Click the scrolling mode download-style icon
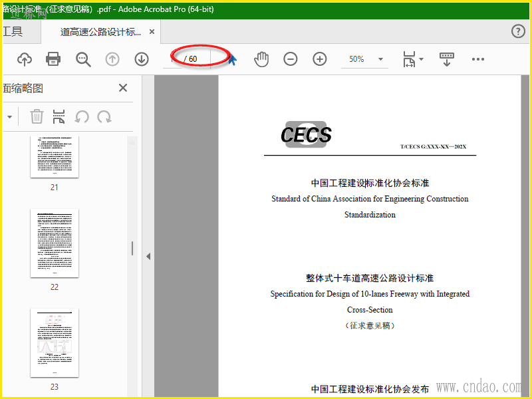This screenshot has height=399, width=532. coord(446,59)
